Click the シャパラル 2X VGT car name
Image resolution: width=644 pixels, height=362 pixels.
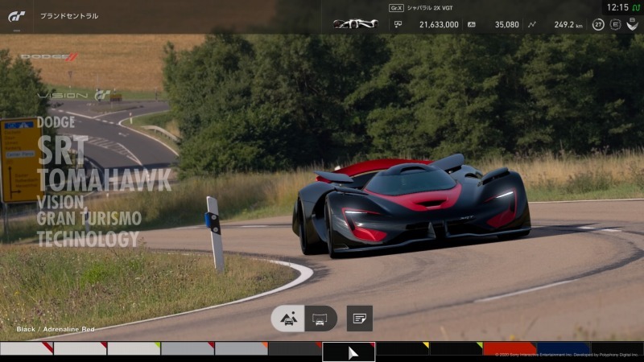430,8
